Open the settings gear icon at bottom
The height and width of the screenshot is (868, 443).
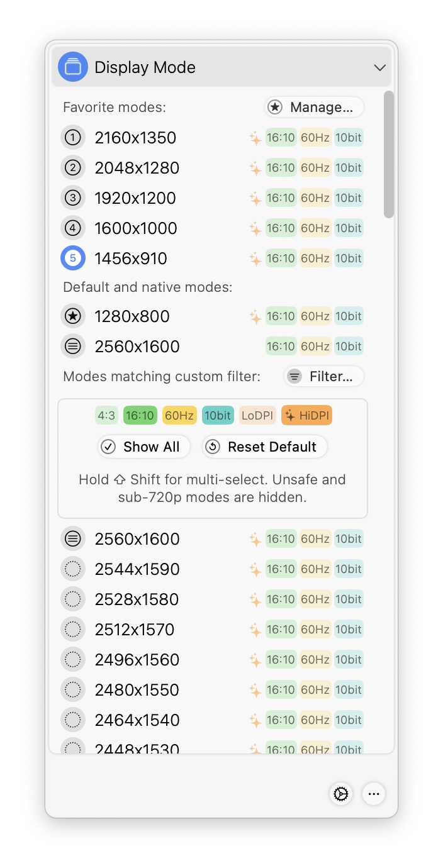341,794
